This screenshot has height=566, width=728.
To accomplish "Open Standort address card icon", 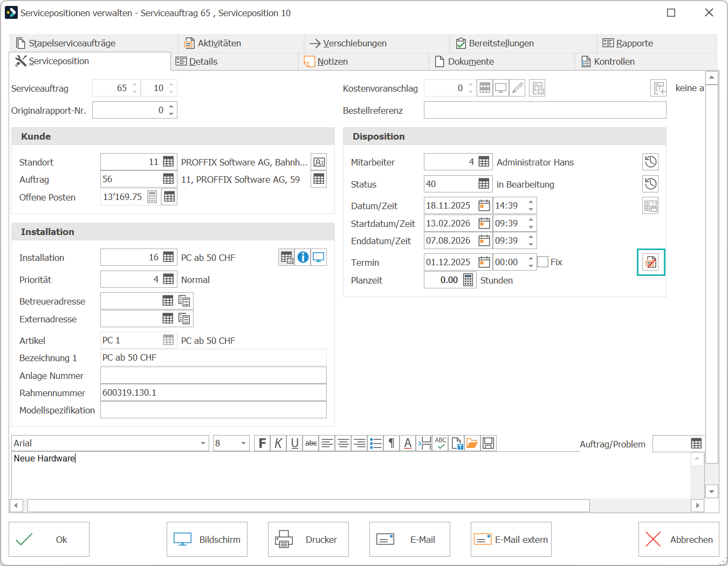I will coord(319,162).
